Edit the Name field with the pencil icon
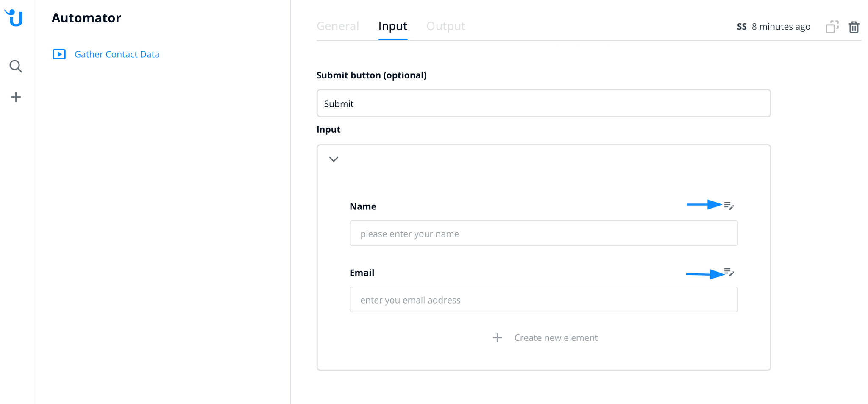The width and height of the screenshot is (868, 404). [x=729, y=206]
